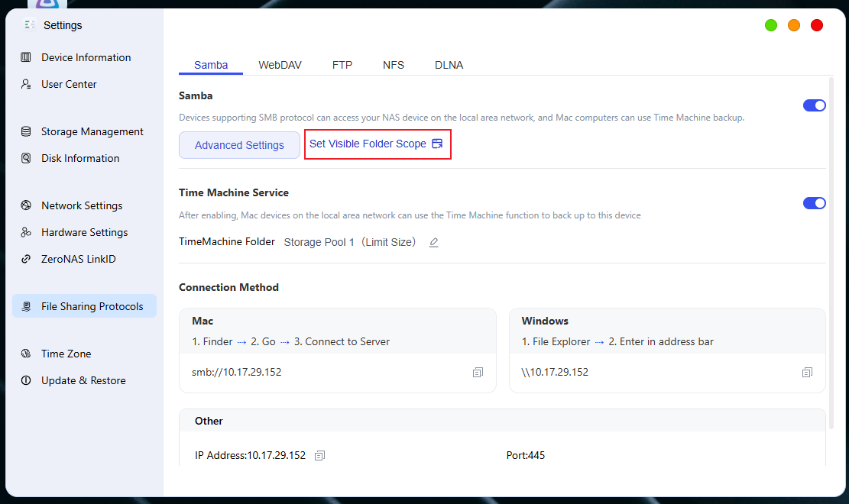
Task: Click the orange window control button
Action: pyautogui.click(x=794, y=25)
